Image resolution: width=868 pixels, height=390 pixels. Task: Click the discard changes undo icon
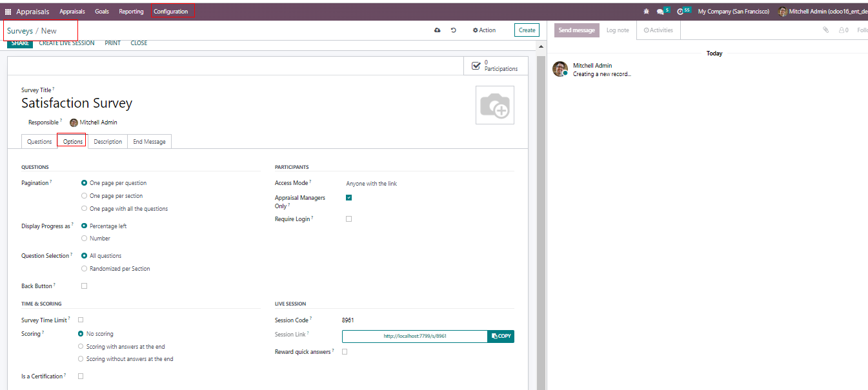tap(454, 30)
